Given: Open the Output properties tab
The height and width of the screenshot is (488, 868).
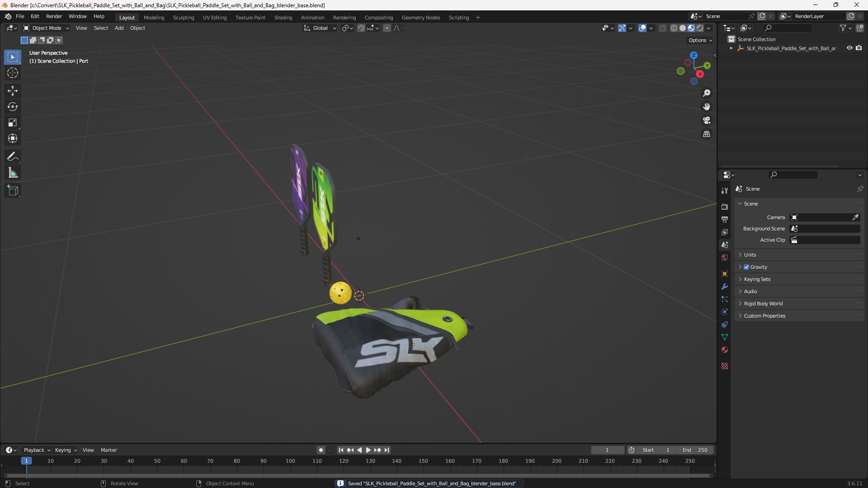Looking at the screenshot, I should coord(725,220).
